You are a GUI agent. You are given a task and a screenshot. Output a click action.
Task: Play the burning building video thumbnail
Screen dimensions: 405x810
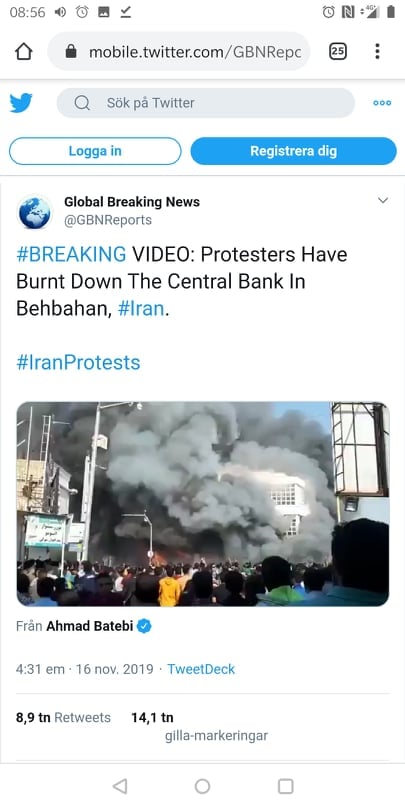202,504
